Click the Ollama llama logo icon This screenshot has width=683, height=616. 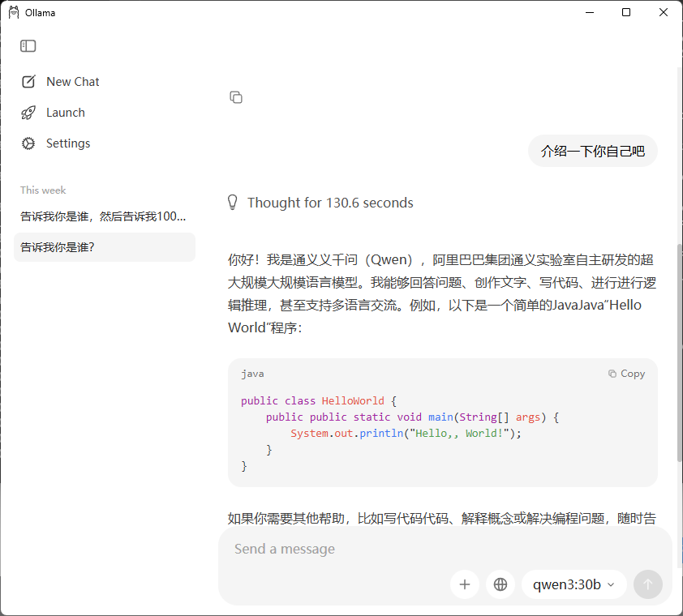tap(14, 13)
